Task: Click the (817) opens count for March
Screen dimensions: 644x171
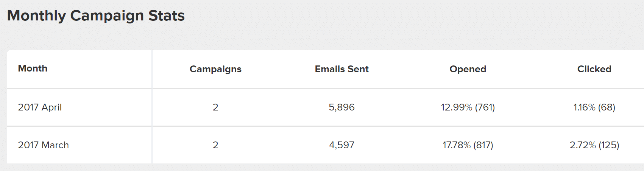Action: click(x=483, y=145)
